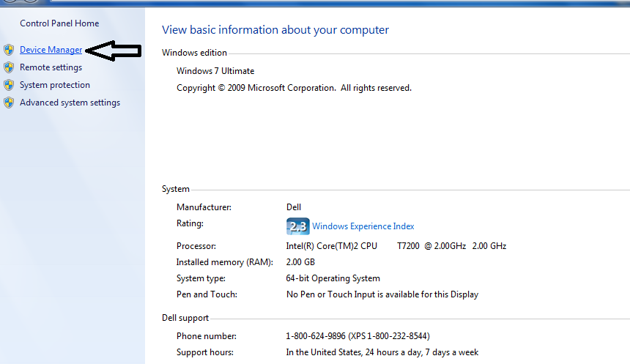Click the support hours value text
Image resolution: width=630 pixels, height=364 pixels.
(x=382, y=352)
